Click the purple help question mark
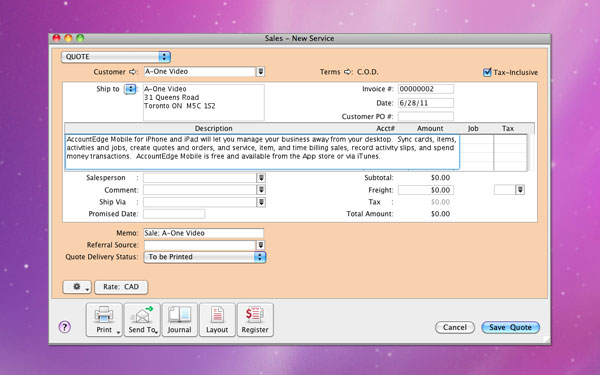This screenshot has width=600, height=375. (x=65, y=327)
